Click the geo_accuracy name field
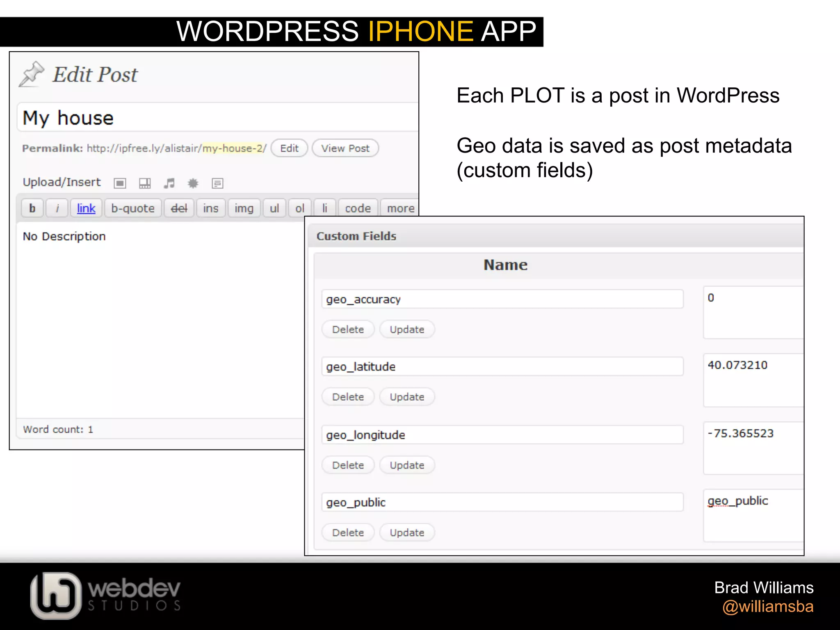 (502, 299)
